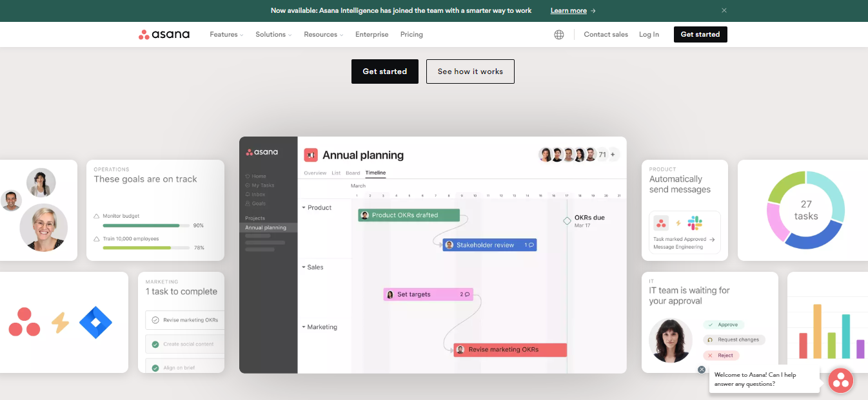Click Asana logo in mockup sidebar
The image size is (868, 400).
pyautogui.click(x=262, y=153)
